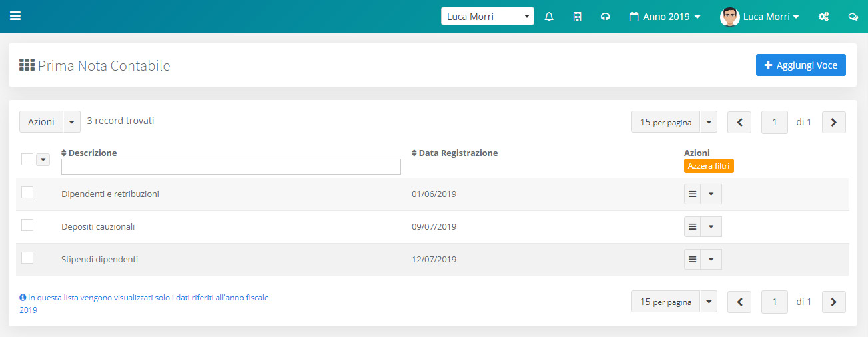The image size is (868, 337).
Task: Click the Descrizione filter text field
Action: (x=230, y=167)
